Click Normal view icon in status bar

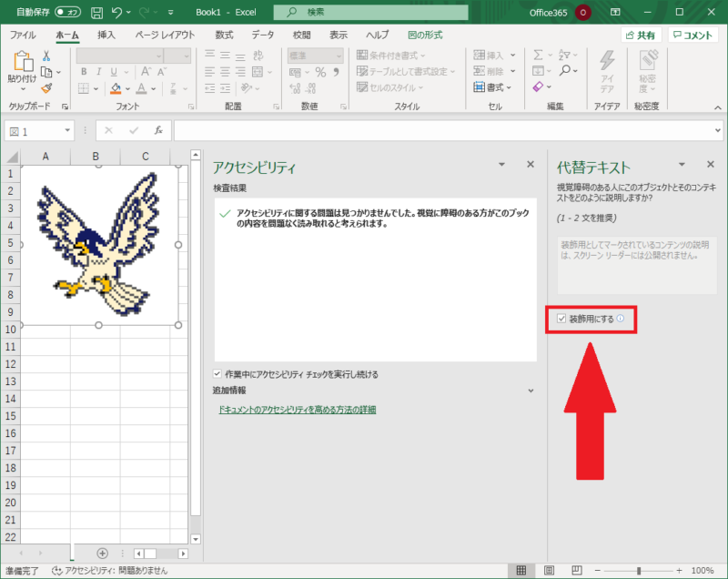[521, 570]
